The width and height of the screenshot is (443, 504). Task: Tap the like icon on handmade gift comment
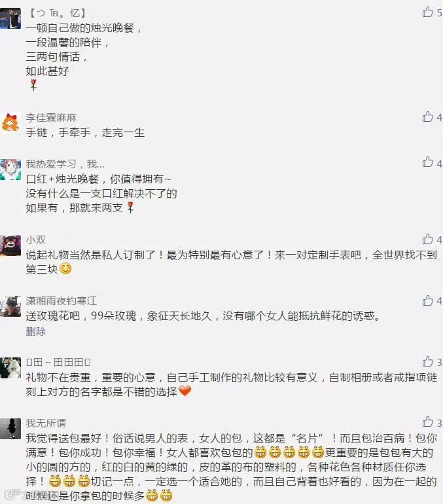pyautogui.click(x=427, y=361)
